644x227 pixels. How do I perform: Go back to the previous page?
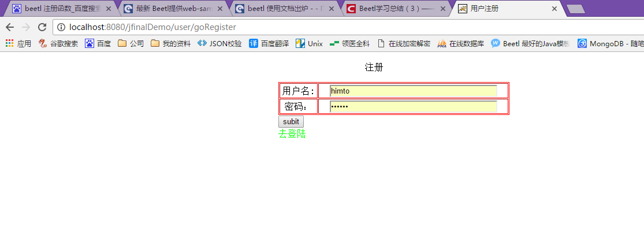[10, 27]
